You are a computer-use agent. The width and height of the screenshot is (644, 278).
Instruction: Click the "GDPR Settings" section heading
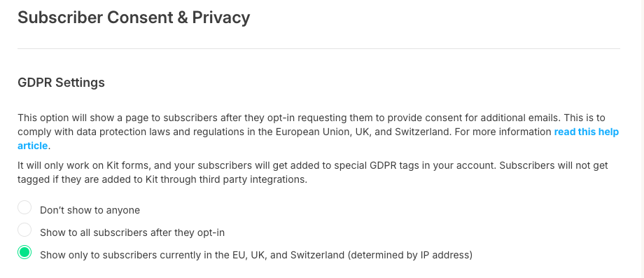[61, 83]
